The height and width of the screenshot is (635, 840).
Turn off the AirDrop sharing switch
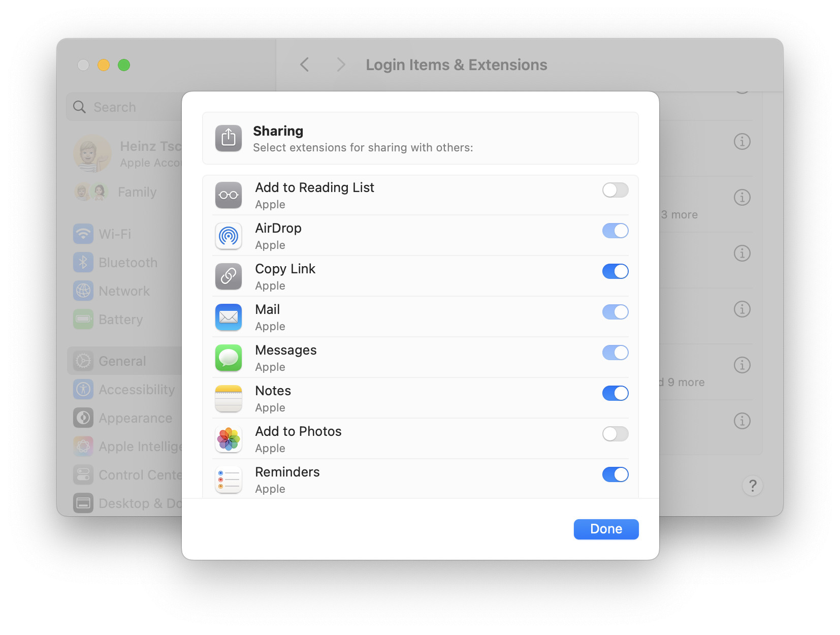tap(615, 231)
